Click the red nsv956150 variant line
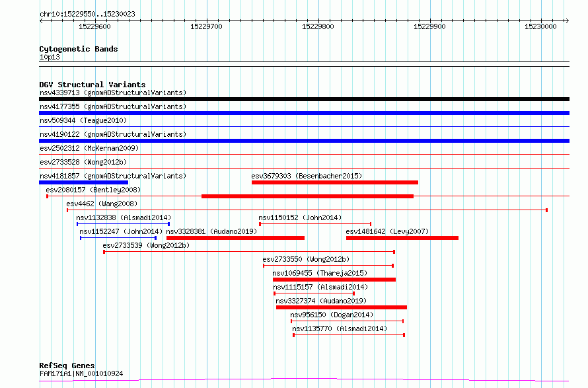The width and height of the screenshot is (588, 388). coord(348,321)
